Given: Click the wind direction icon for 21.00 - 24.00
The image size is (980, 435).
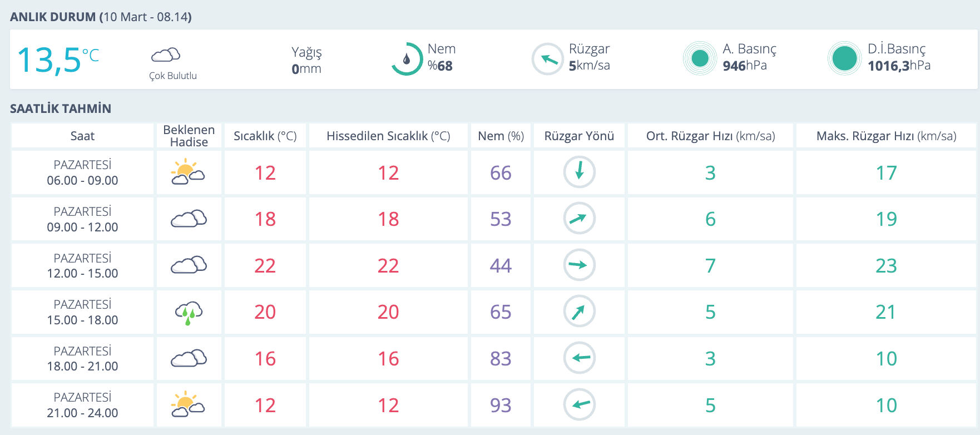Looking at the screenshot, I should pyautogui.click(x=579, y=404).
